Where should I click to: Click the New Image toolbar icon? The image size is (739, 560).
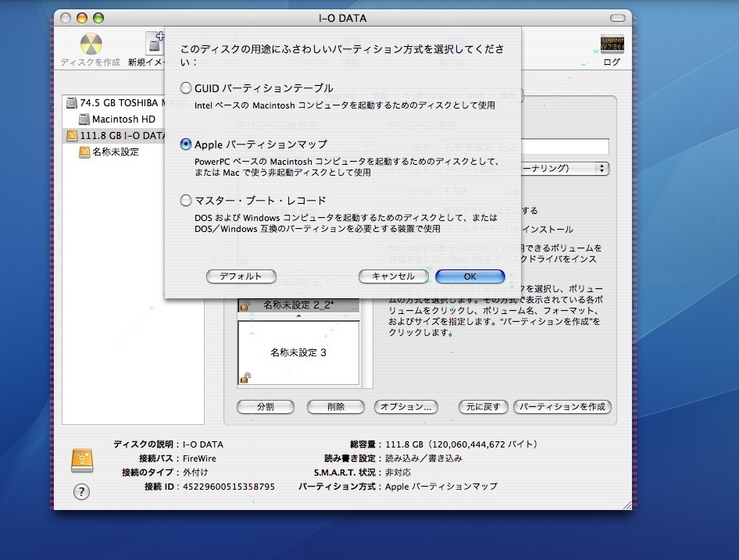[x=155, y=44]
